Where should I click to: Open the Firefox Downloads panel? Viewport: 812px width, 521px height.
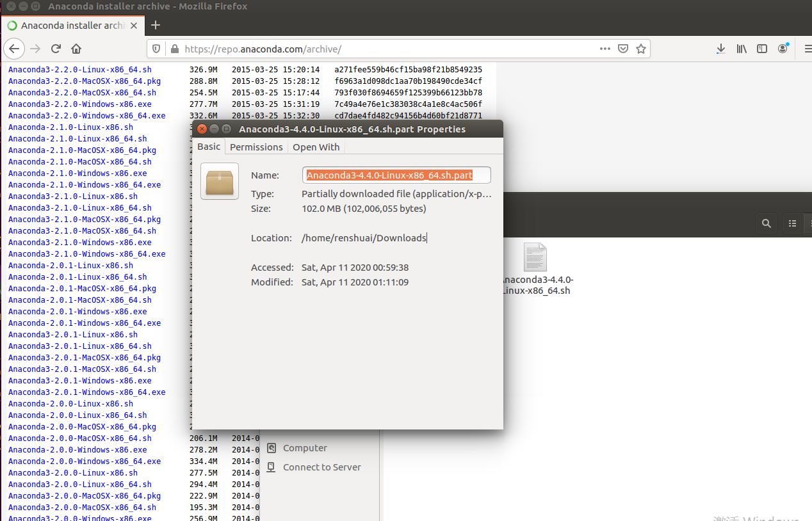point(720,48)
